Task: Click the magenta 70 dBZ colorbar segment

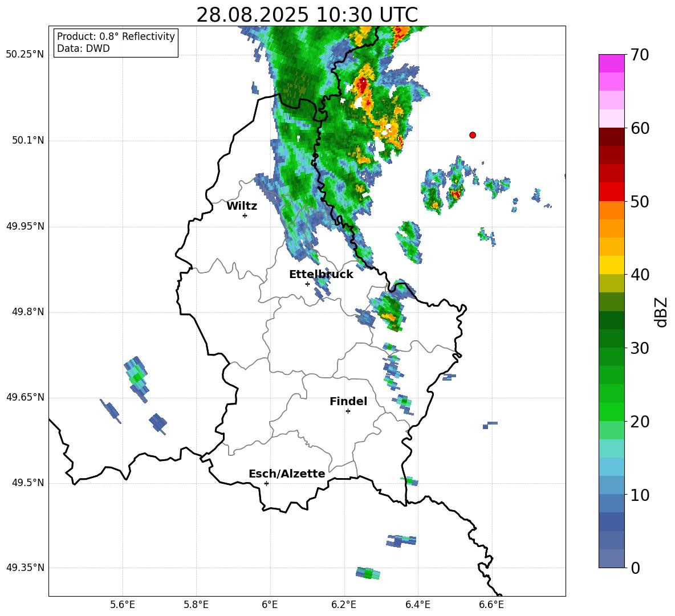Action: coord(611,63)
